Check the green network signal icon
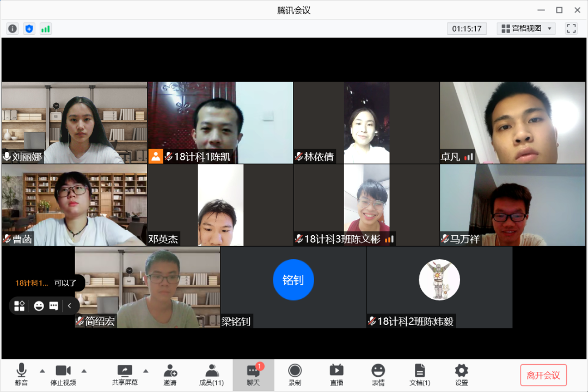This screenshot has width=588, height=392. click(45, 28)
